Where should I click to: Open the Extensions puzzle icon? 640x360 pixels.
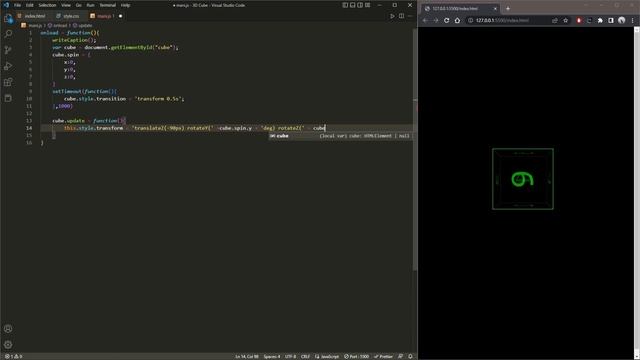click(x=600, y=20)
